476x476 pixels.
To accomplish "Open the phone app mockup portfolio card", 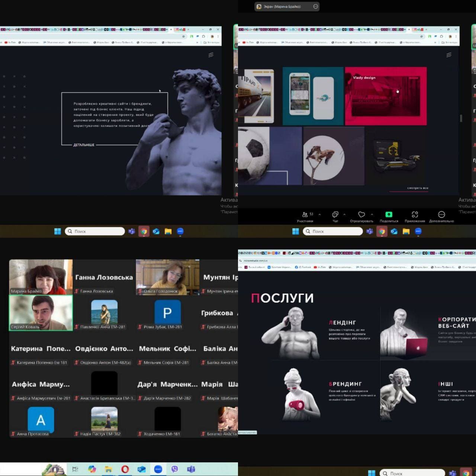I will click(x=313, y=96).
